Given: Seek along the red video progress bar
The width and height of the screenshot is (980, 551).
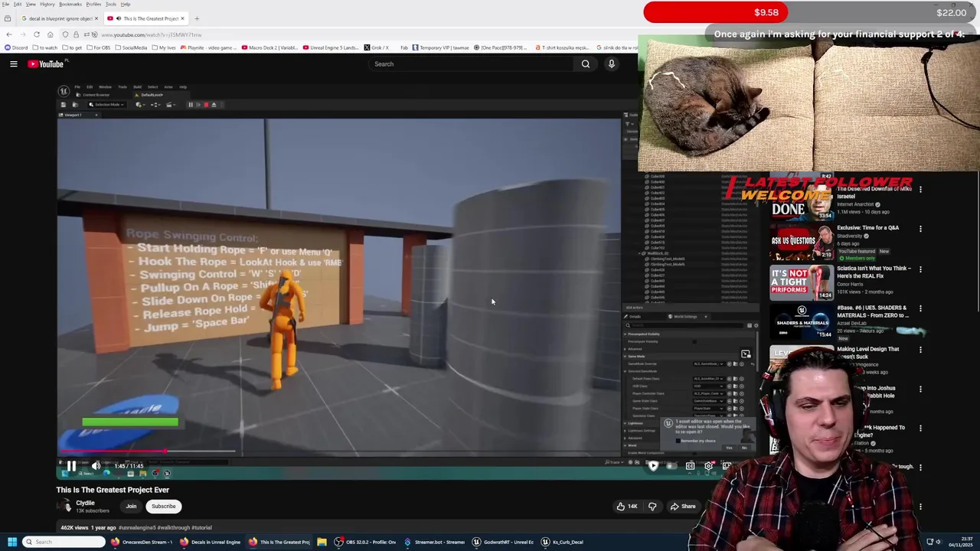Looking at the screenshot, I should click(x=147, y=452).
